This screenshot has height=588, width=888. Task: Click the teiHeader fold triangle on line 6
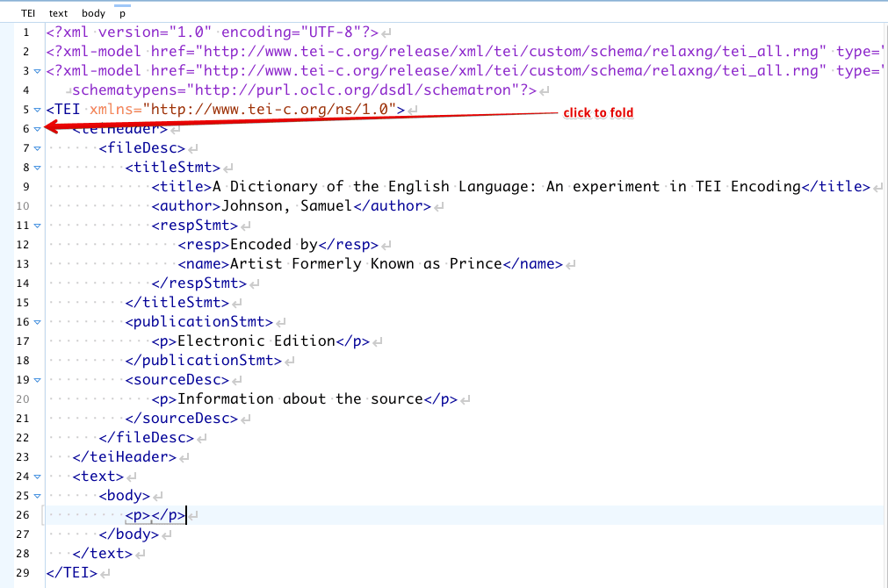[37, 129]
